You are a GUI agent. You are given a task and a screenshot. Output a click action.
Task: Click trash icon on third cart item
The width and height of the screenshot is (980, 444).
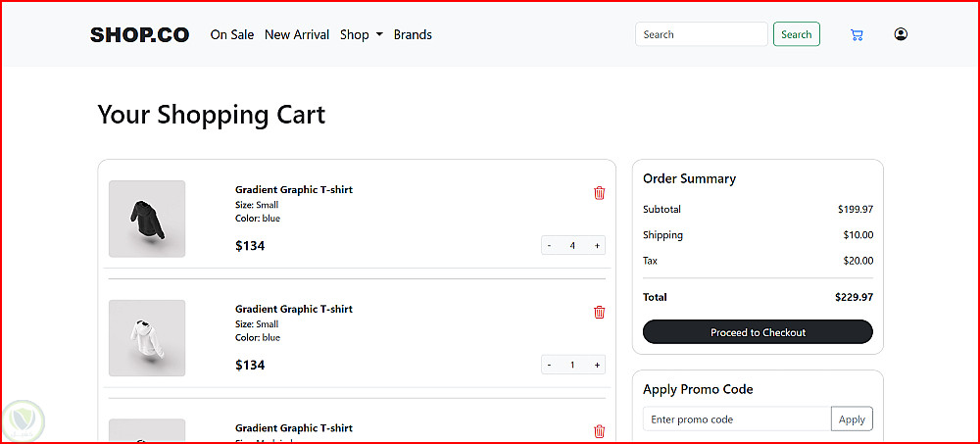pos(600,431)
